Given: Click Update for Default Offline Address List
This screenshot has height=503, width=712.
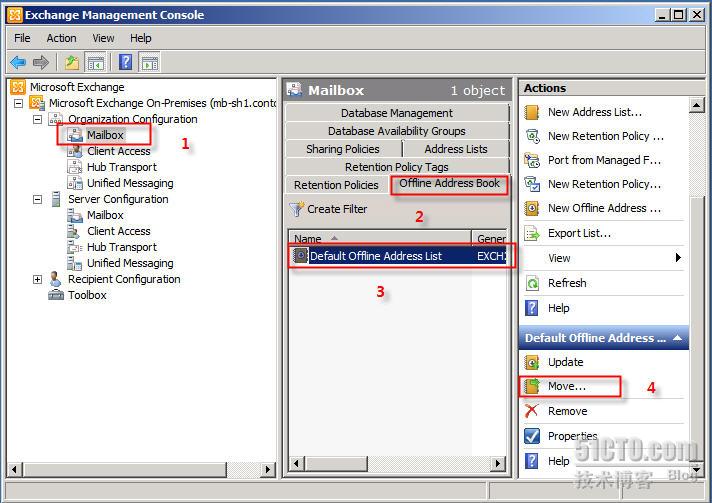Looking at the screenshot, I should click(565, 362).
